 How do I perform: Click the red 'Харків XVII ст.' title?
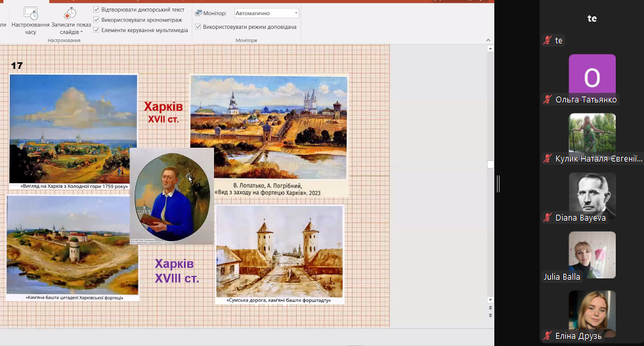163,112
